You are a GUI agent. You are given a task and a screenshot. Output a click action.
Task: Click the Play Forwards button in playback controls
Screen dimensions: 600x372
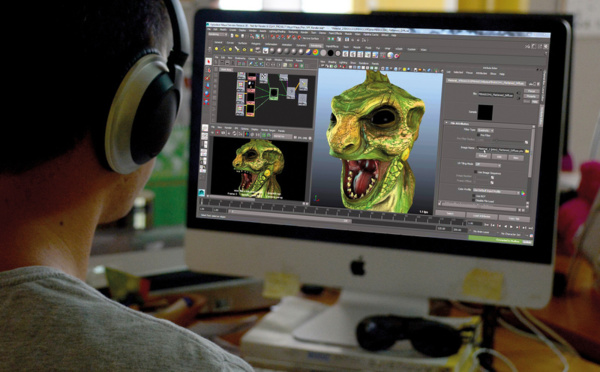pyautogui.click(x=511, y=227)
